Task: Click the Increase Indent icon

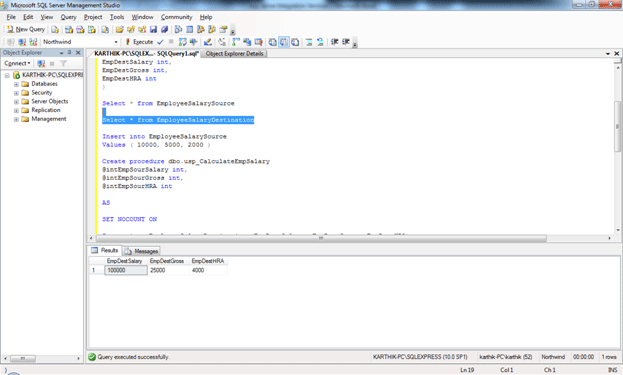Action: pos(346,42)
